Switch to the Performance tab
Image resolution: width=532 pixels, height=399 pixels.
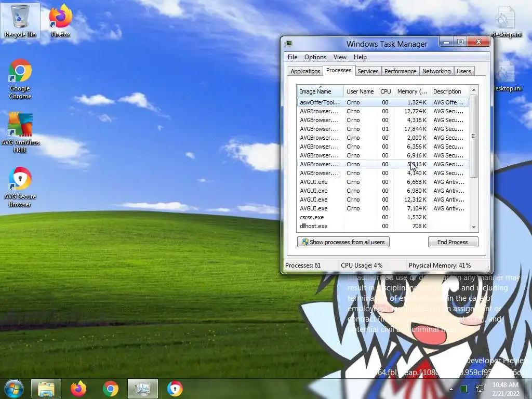[401, 71]
